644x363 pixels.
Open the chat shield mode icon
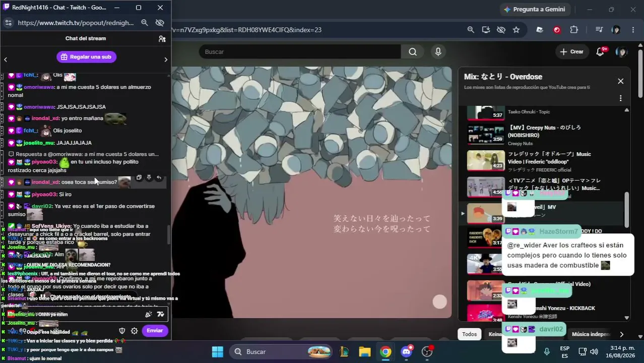(x=121, y=331)
